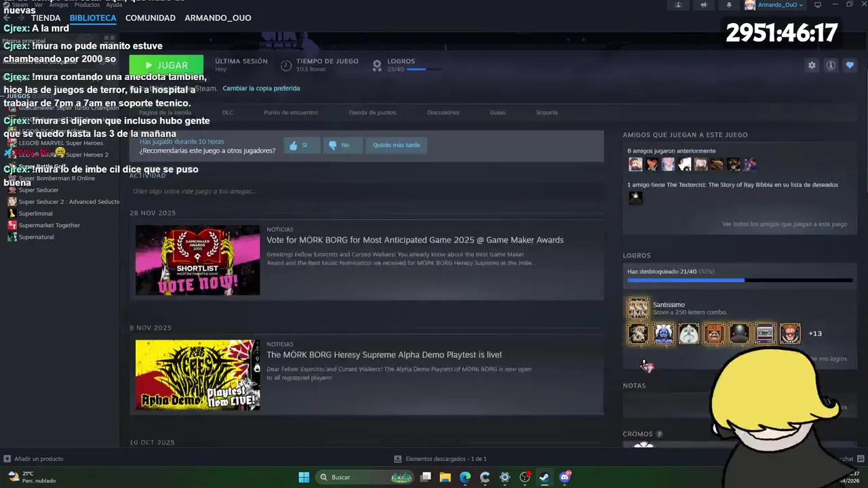Click the last friend avatar who played
The width and height of the screenshot is (868, 488).
click(x=749, y=164)
